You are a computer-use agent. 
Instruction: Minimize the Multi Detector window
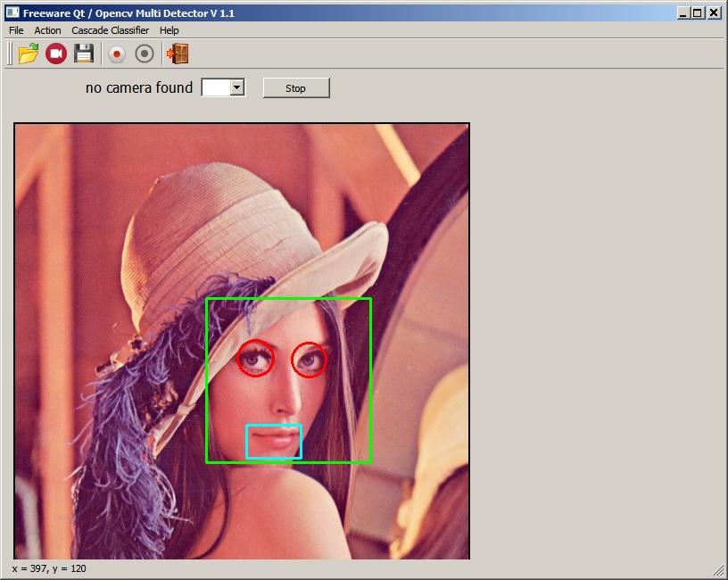(x=682, y=13)
